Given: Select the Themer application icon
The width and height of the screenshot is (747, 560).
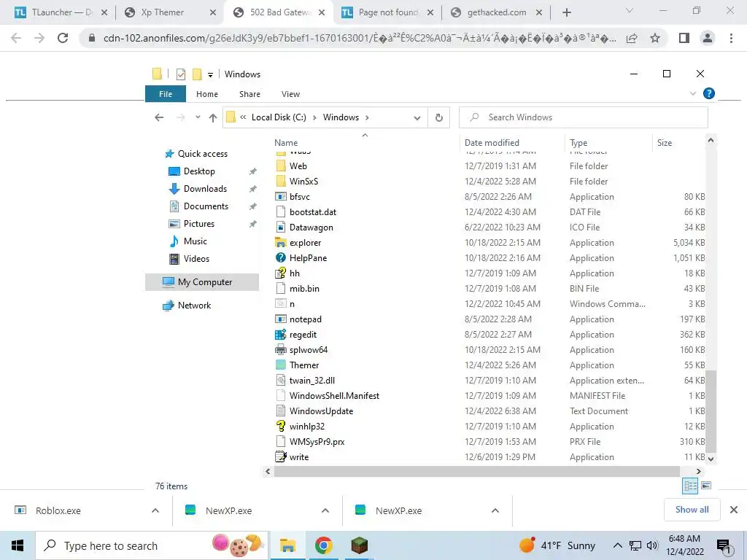Looking at the screenshot, I should (281, 365).
